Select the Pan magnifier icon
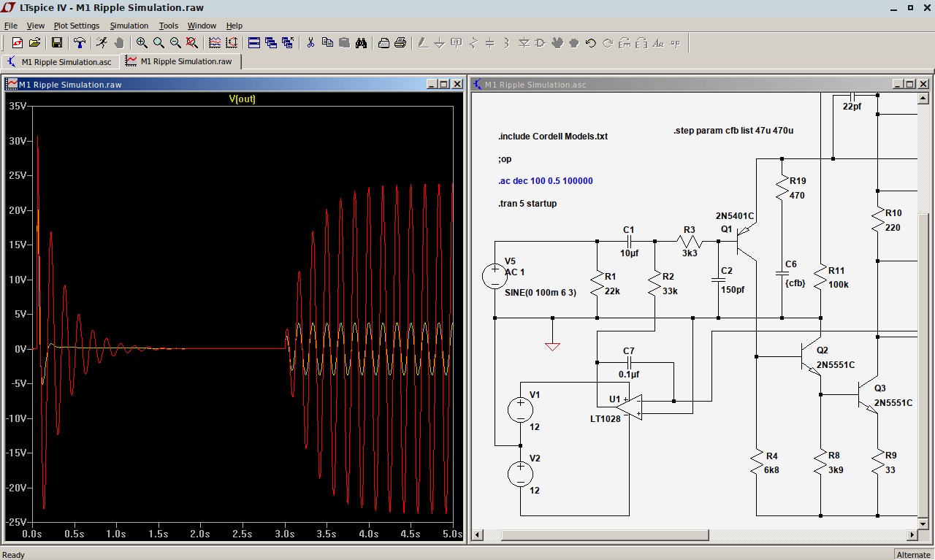Screen dimensions: 935x560 159,43
